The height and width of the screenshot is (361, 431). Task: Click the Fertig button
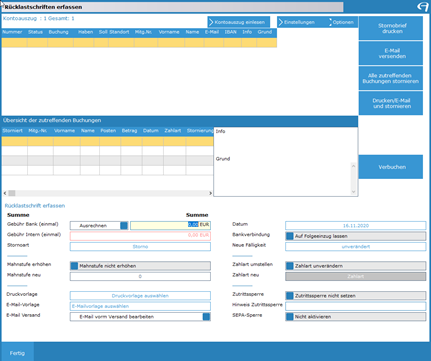pyautogui.click(x=17, y=353)
